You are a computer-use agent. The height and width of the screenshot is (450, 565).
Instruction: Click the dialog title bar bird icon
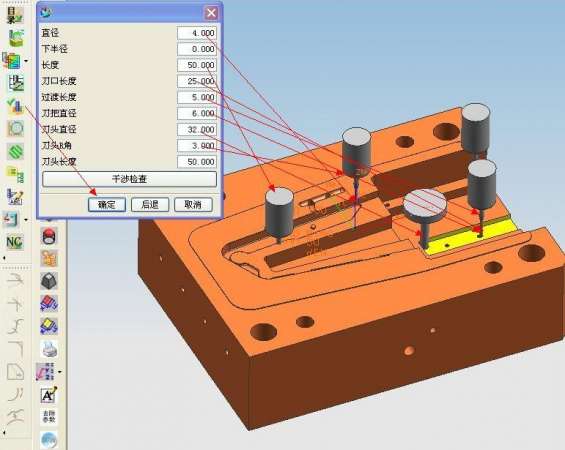[x=46, y=13]
